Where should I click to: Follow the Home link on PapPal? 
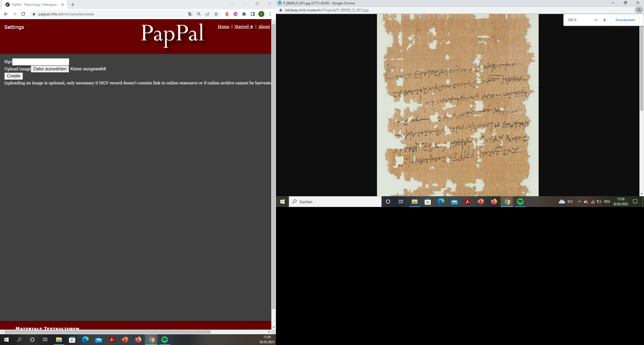(x=223, y=26)
